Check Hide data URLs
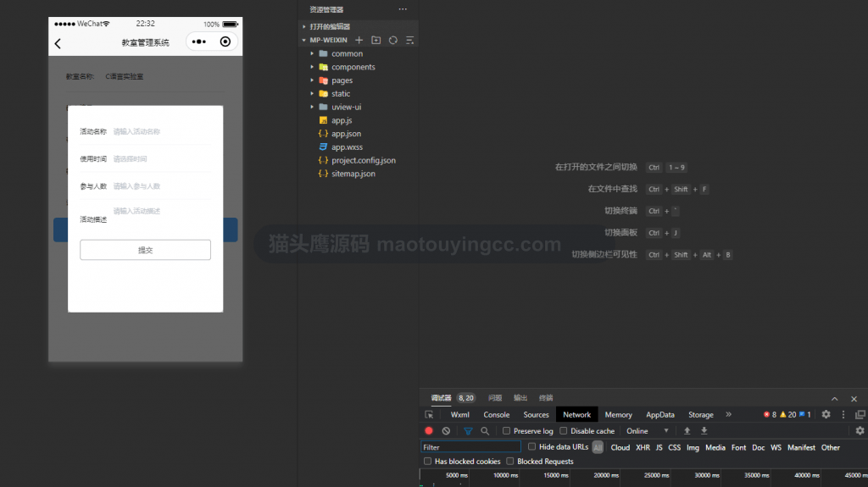The width and height of the screenshot is (868, 487). (531, 446)
